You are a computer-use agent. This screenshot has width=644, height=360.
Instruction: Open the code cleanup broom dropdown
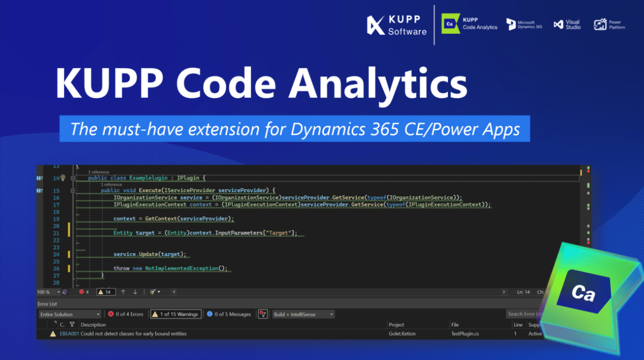tap(155, 292)
